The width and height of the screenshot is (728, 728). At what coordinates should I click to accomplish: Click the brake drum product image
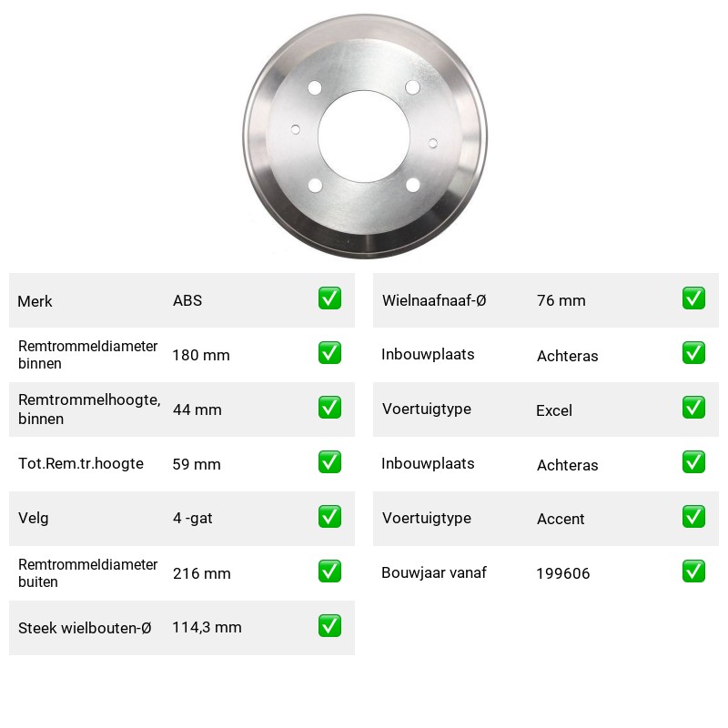[365, 136]
